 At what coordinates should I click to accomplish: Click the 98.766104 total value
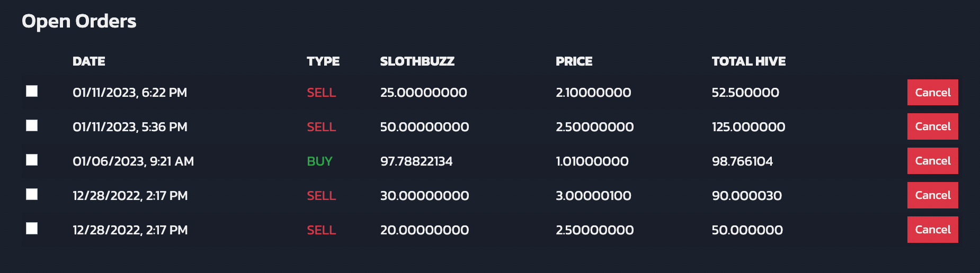742,161
